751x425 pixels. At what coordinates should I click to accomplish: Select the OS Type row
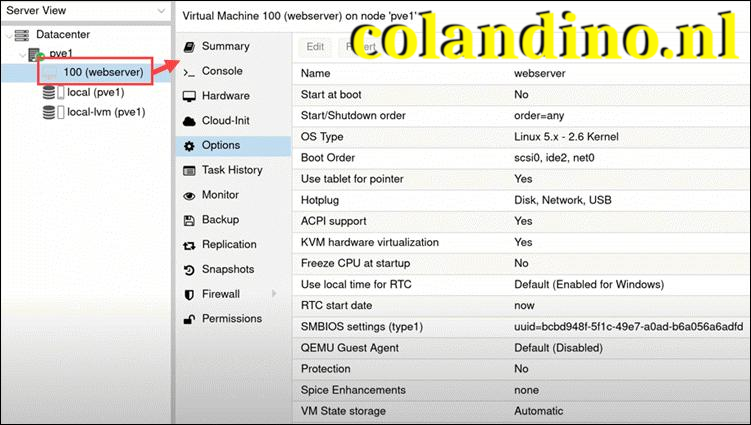pos(521,137)
